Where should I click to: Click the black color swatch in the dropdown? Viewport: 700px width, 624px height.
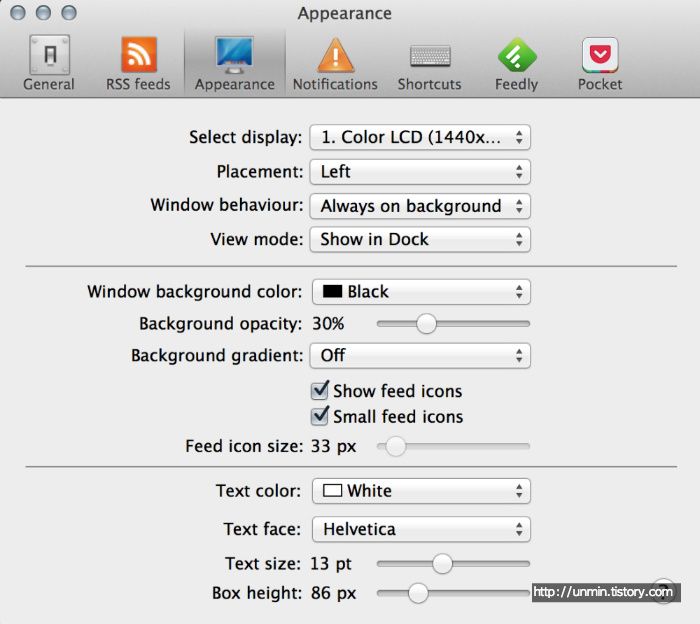(332, 291)
